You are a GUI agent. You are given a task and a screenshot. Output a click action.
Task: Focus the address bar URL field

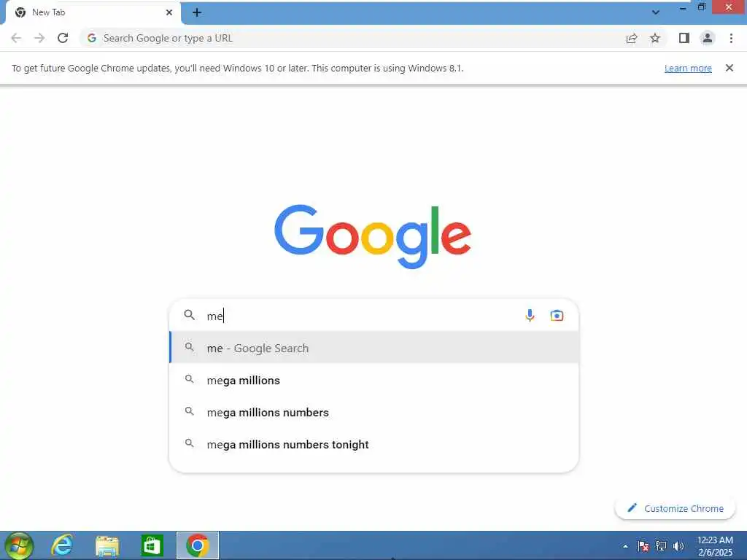352,38
